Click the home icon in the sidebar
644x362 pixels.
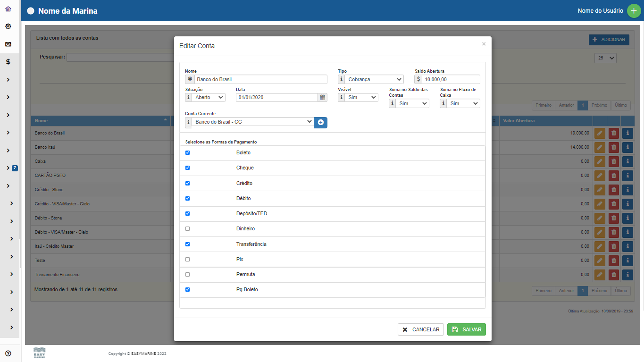click(x=8, y=9)
